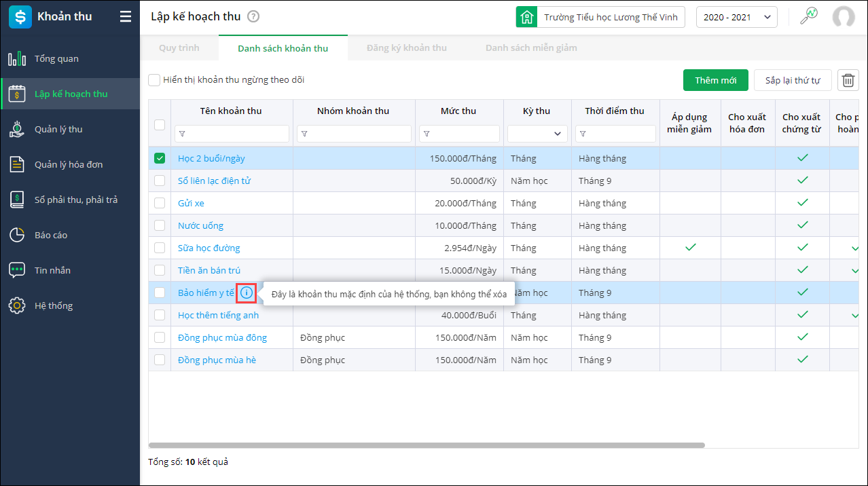Open the user avatar profile
This screenshot has height=486, width=868.
coord(844,17)
